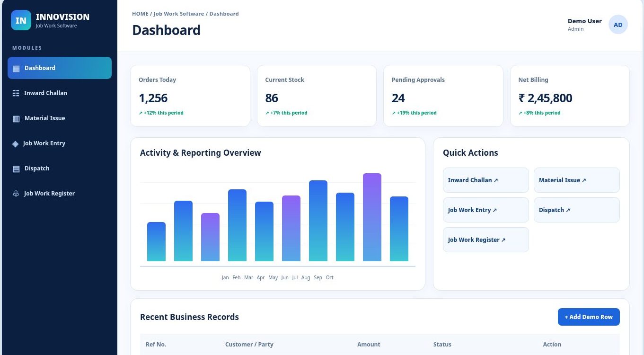The height and width of the screenshot is (355, 644).
Task: Select the Dispatch quick action button
Action: point(576,210)
